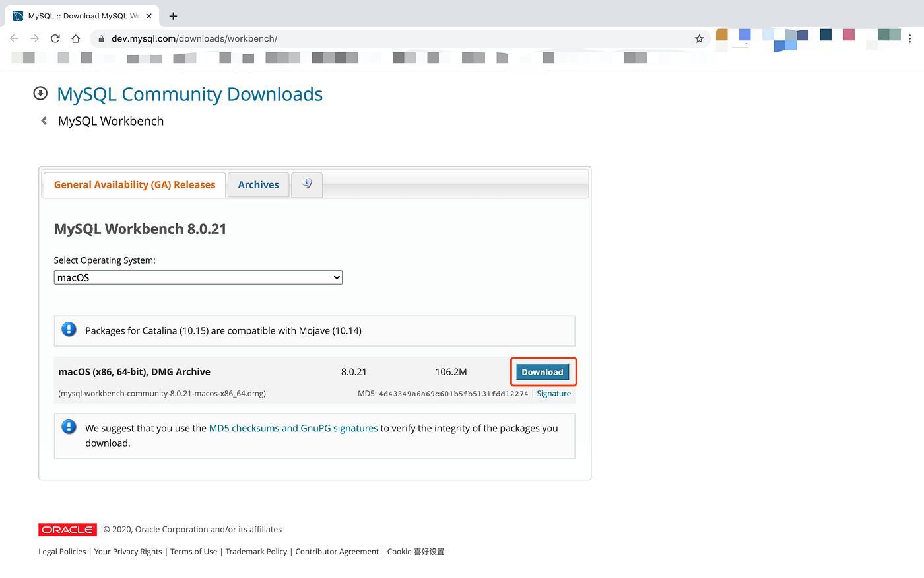Open Legal Policies footer link
The image size is (924, 578).
[x=62, y=552]
